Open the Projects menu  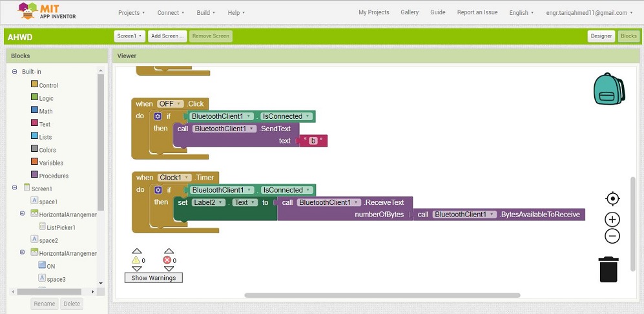[x=131, y=13]
